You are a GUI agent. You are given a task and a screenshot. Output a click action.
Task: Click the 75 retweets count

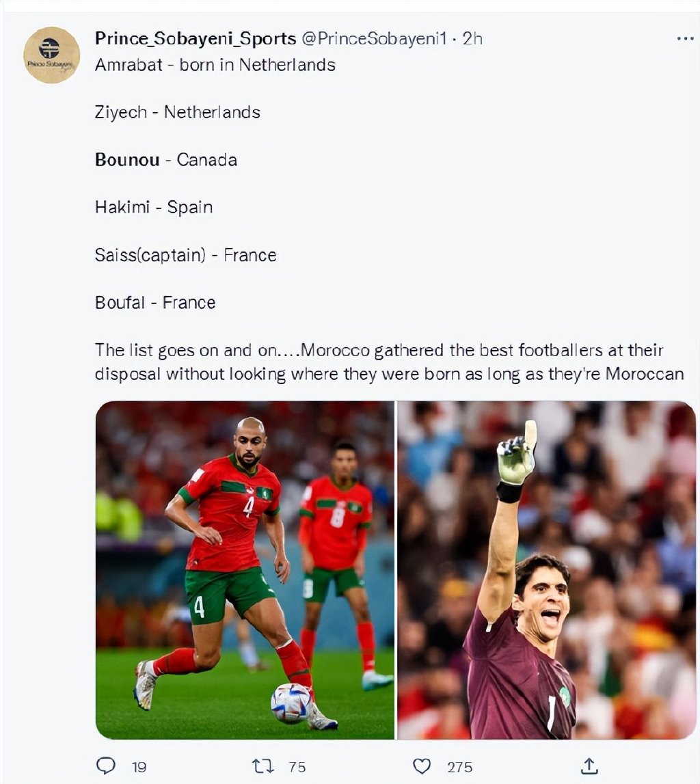click(297, 767)
